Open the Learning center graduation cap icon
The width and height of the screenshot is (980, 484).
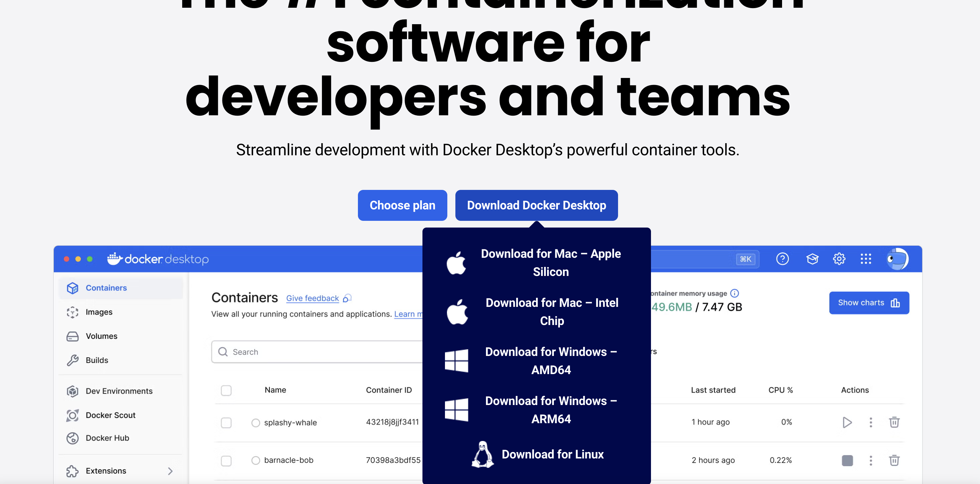(x=812, y=259)
